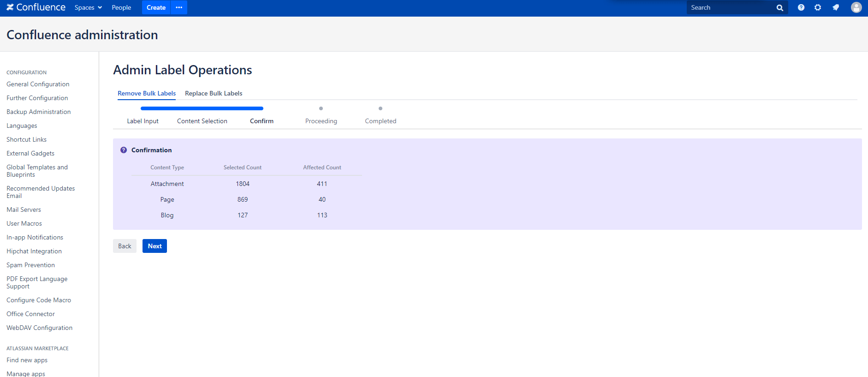Click the Confirmation heading text
The width and height of the screenshot is (868, 377).
click(151, 150)
